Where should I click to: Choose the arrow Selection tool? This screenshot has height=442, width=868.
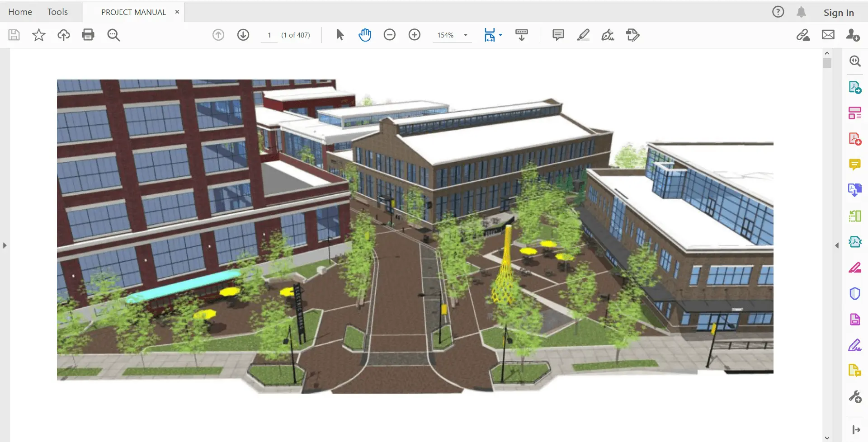point(340,35)
